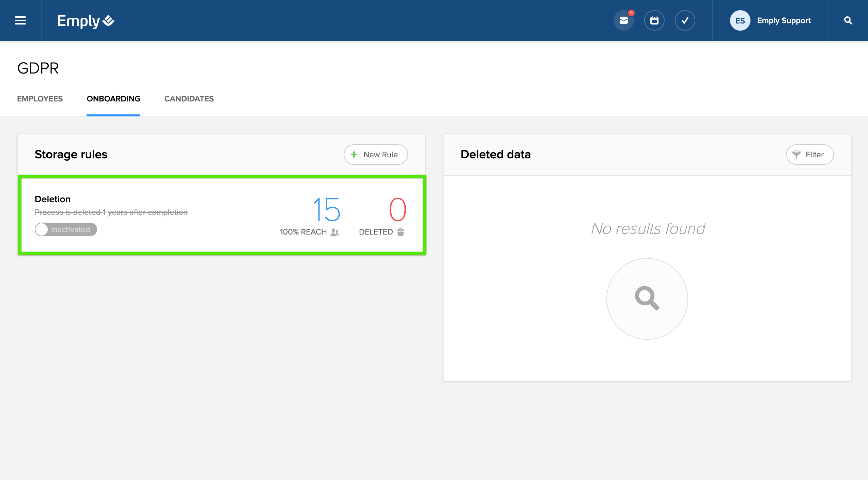Click the New Rule button
This screenshot has width=868, height=480.
pos(375,155)
